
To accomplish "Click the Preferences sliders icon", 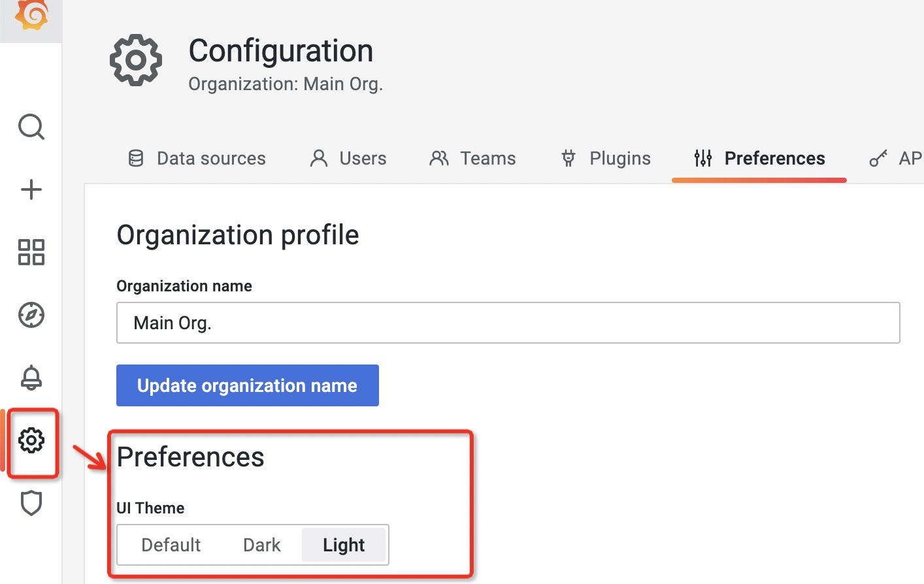I will pyautogui.click(x=703, y=158).
